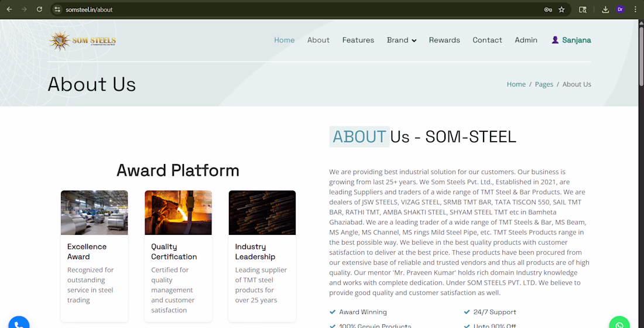Open the browser downloads icon
The width and height of the screenshot is (644, 328).
click(x=605, y=9)
